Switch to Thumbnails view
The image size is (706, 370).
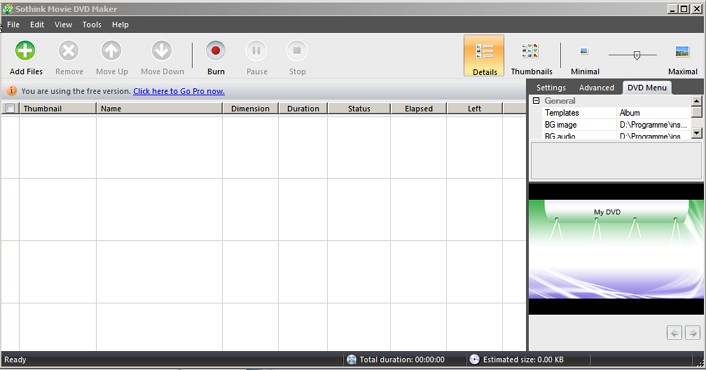click(531, 59)
